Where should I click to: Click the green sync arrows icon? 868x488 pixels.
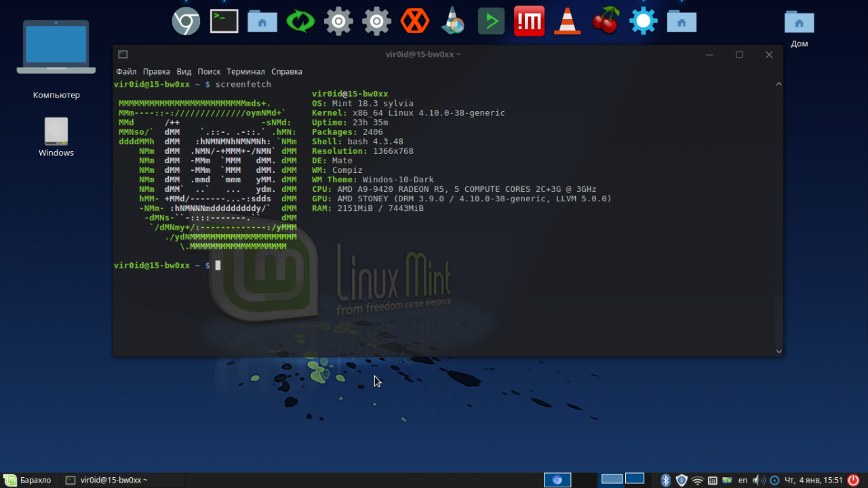click(300, 22)
